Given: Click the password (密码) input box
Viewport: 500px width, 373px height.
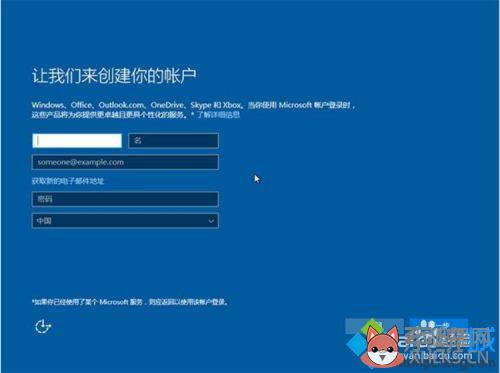Looking at the screenshot, I should tap(125, 199).
